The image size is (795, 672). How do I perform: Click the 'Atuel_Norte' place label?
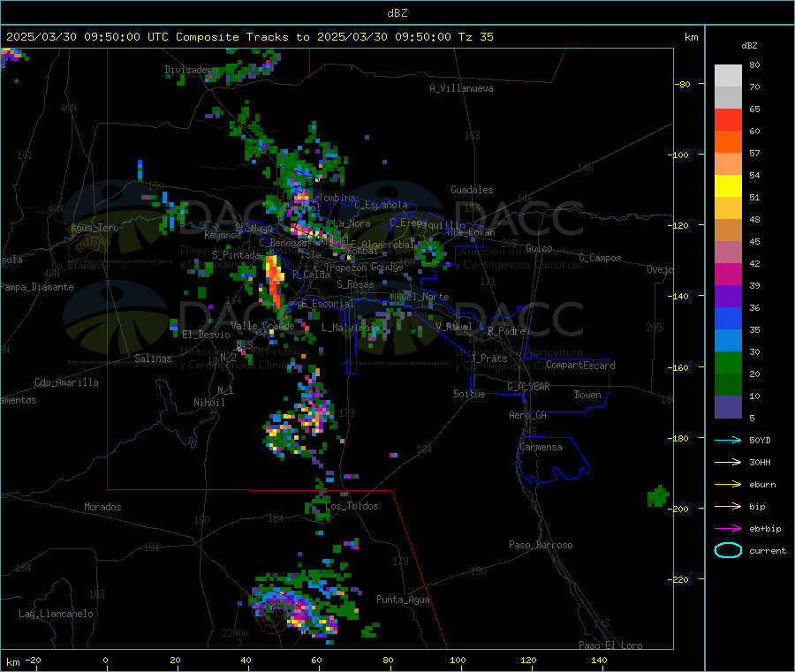[420, 297]
